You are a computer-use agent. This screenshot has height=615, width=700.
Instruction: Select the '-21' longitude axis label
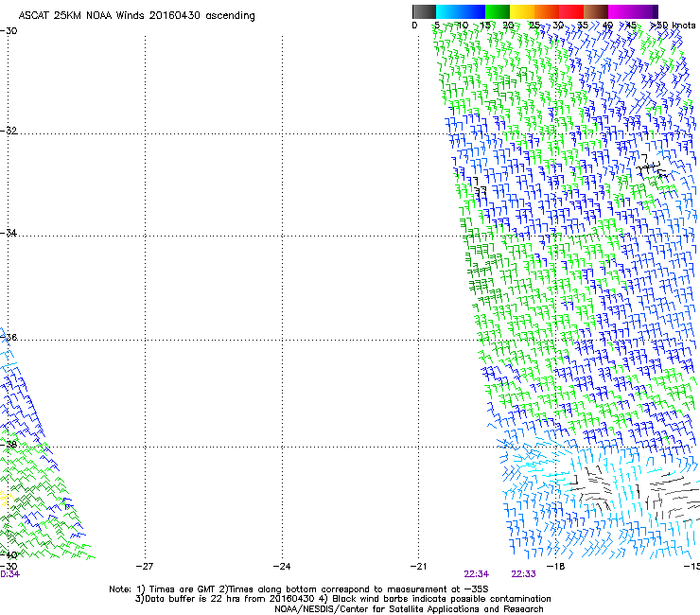pyautogui.click(x=418, y=567)
